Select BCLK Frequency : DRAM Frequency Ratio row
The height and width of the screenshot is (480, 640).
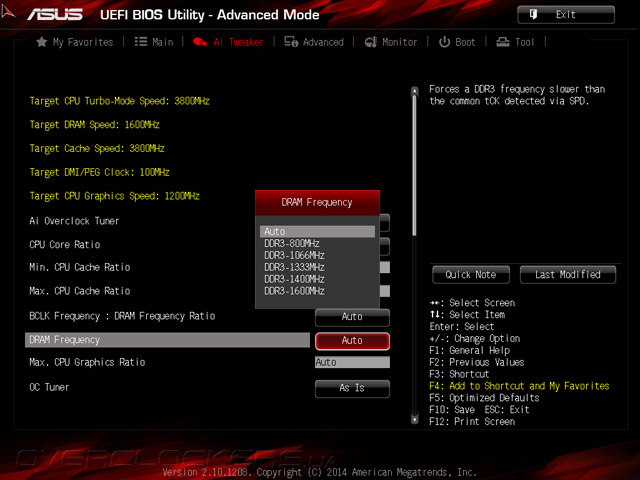coord(122,316)
